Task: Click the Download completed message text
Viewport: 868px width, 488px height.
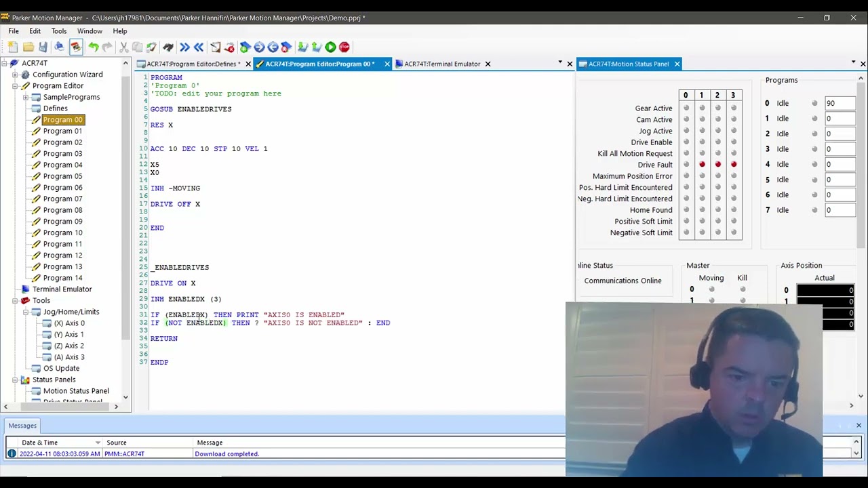Action: 227,454
